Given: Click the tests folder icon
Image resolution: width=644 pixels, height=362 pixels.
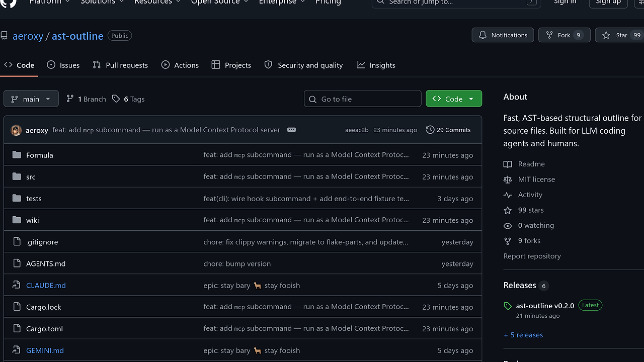Looking at the screenshot, I should (17, 198).
